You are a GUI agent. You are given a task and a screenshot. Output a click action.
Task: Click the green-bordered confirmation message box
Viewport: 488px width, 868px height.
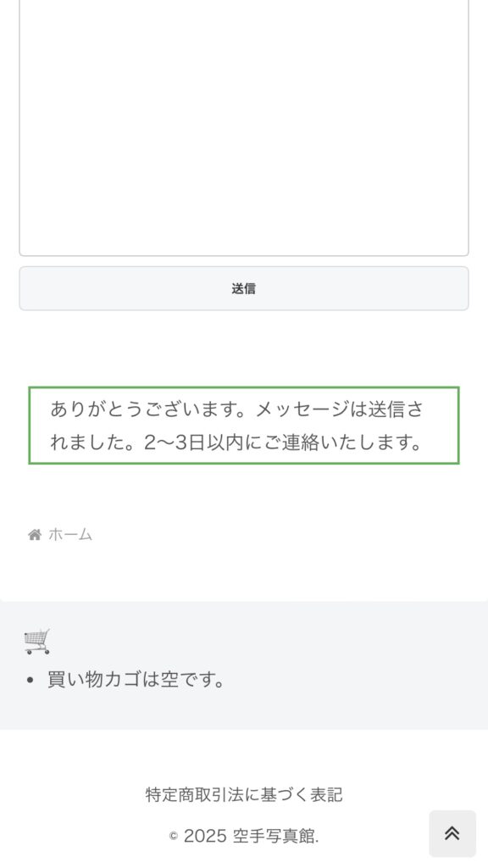coord(244,426)
